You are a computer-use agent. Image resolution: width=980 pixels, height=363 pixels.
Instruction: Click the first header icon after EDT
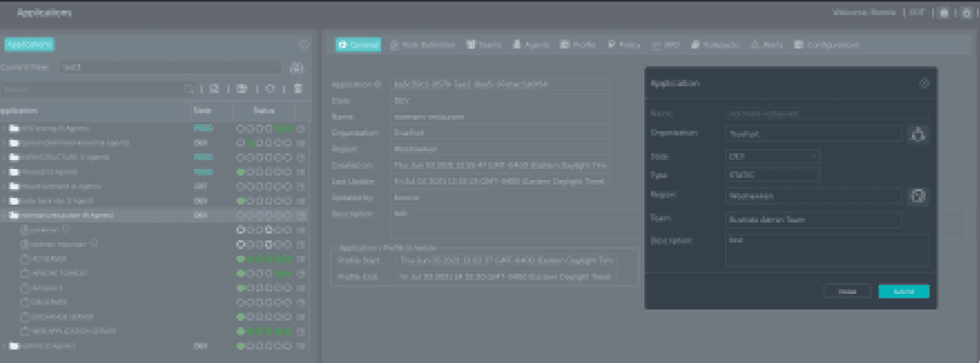point(944,13)
